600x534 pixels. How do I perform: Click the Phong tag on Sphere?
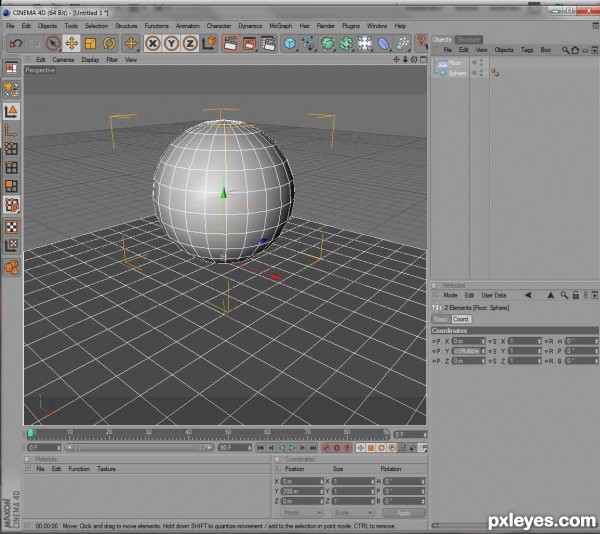coord(495,72)
